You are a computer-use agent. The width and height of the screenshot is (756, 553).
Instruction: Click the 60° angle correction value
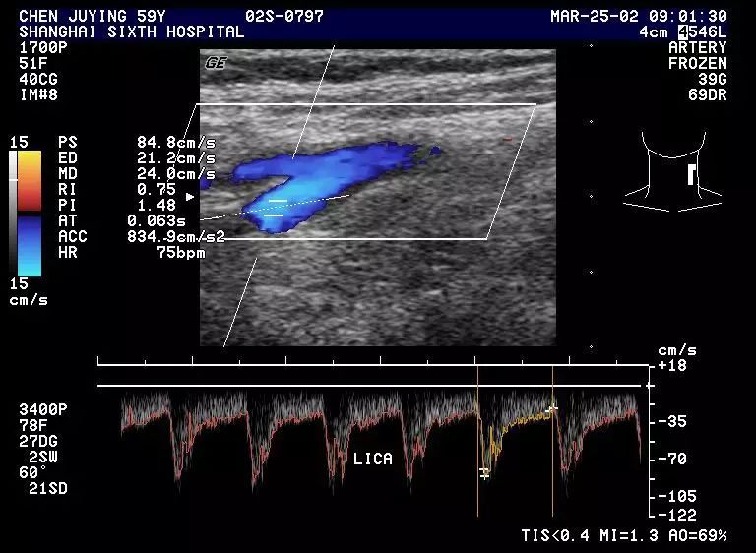tap(33, 472)
